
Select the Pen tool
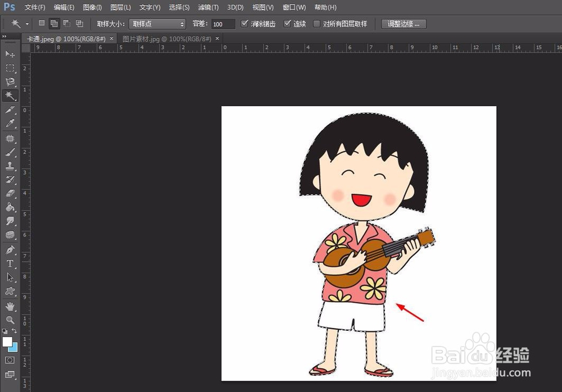coord(10,250)
